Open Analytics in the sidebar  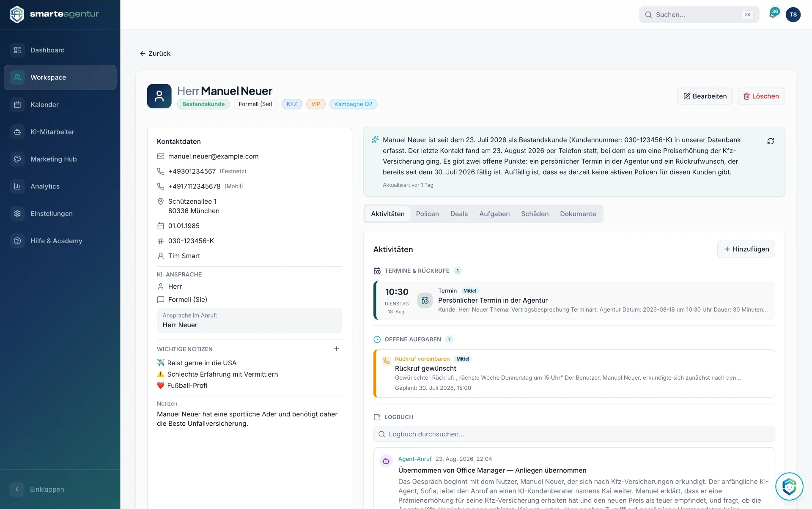tap(60, 186)
